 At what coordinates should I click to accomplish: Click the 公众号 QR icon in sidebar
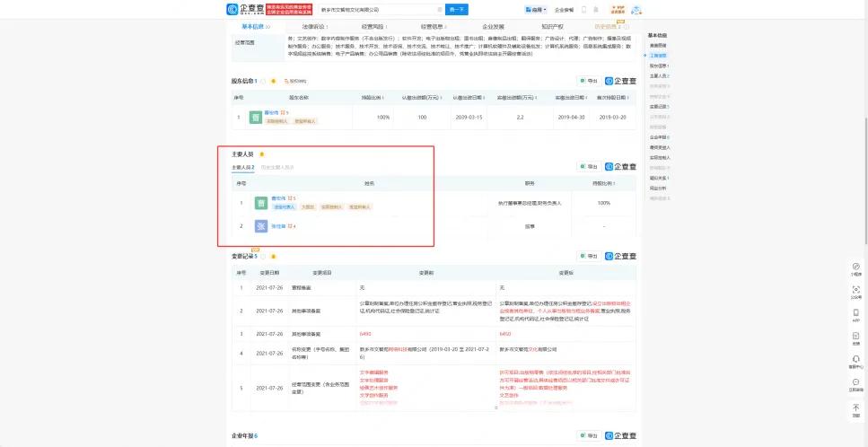click(x=855, y=292)
